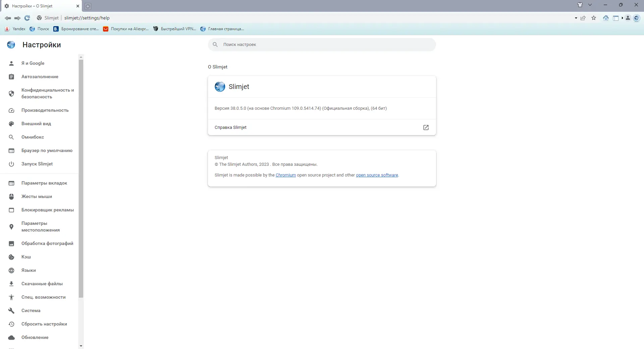This screenshot has width=644, height=349.
Task: Open the Главная страница... bookmark
Action: 222,29
